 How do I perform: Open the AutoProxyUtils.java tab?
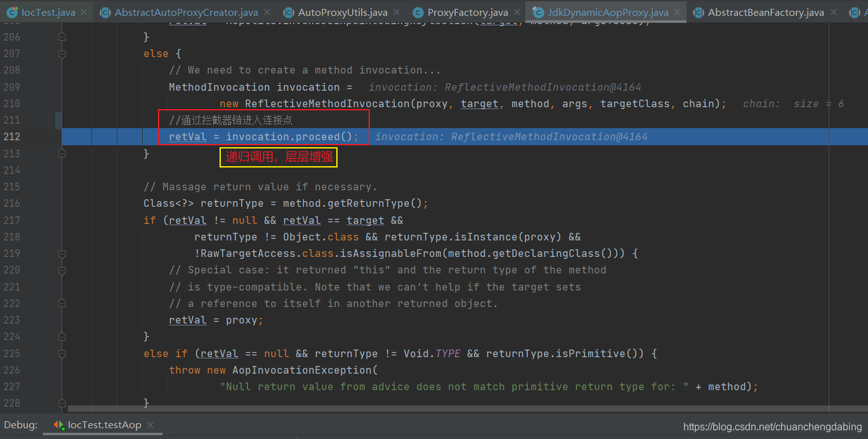pyautogui.click(x=343, y=12)
